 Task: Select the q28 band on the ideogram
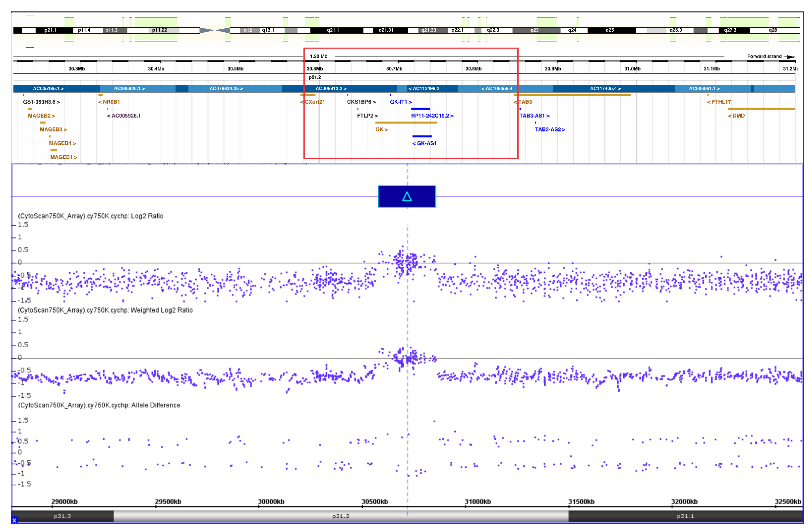(774, 30)
